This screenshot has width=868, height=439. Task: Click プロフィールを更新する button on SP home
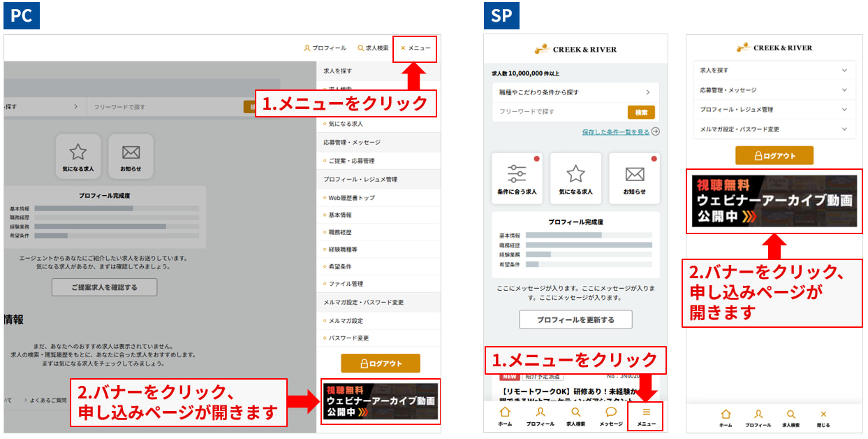click(575, 319)
